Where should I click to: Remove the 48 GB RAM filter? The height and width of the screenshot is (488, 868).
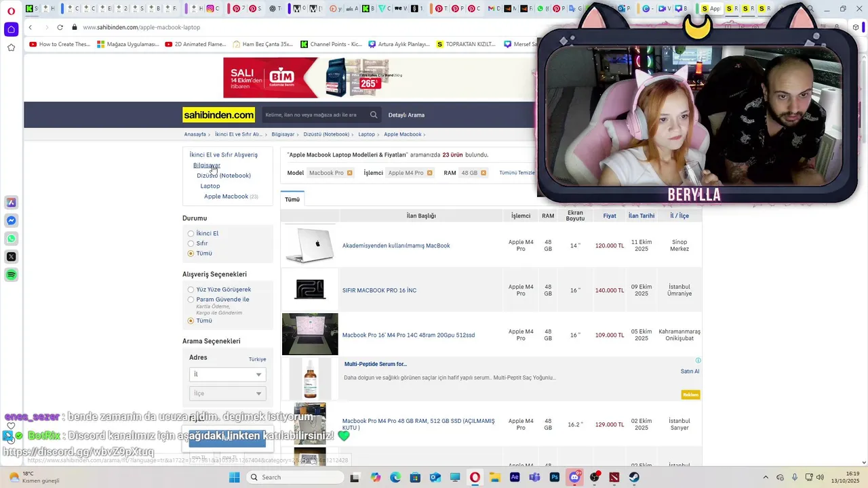click(x=484, y=173)
